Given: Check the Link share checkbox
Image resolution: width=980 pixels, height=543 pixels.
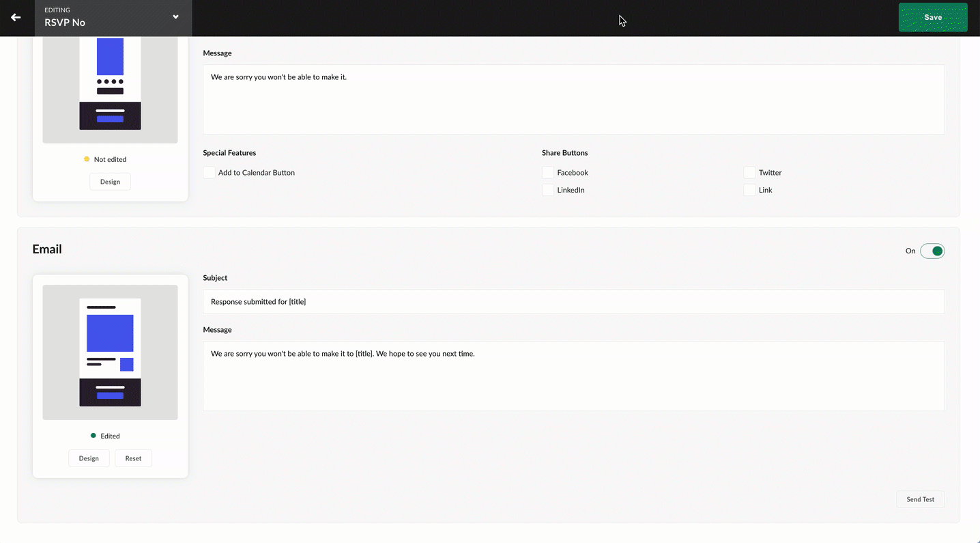Looking at the screenshot, I should click(x=750, y=190).
